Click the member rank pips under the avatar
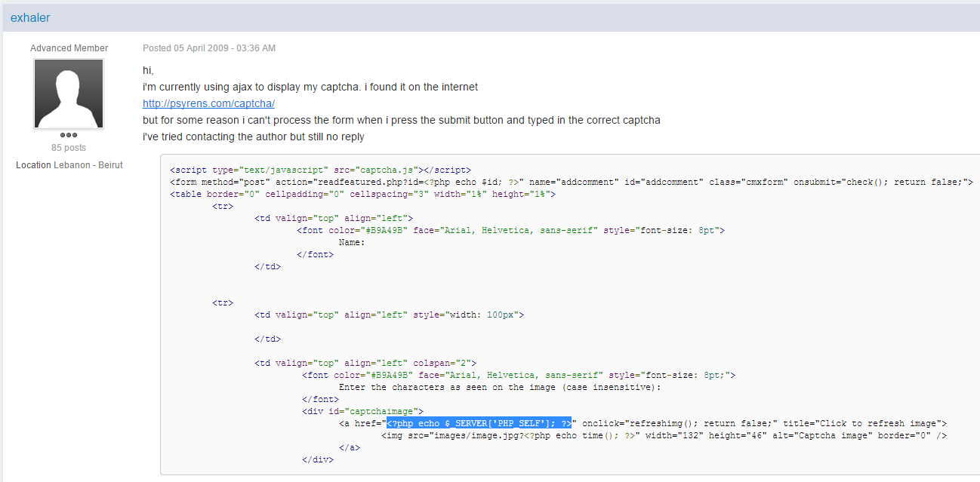Image resolution: width=980 pixels, height=482 pixels. pyautogui.click(x=69, y=135)
